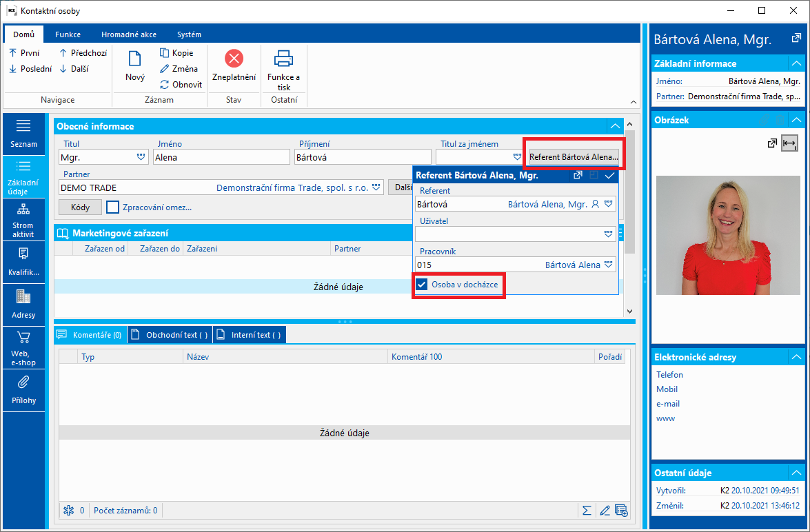The image size is (810, 532).
Task: Open Kvalifikace section in the sidebar
Action: (x=23, y=263)
